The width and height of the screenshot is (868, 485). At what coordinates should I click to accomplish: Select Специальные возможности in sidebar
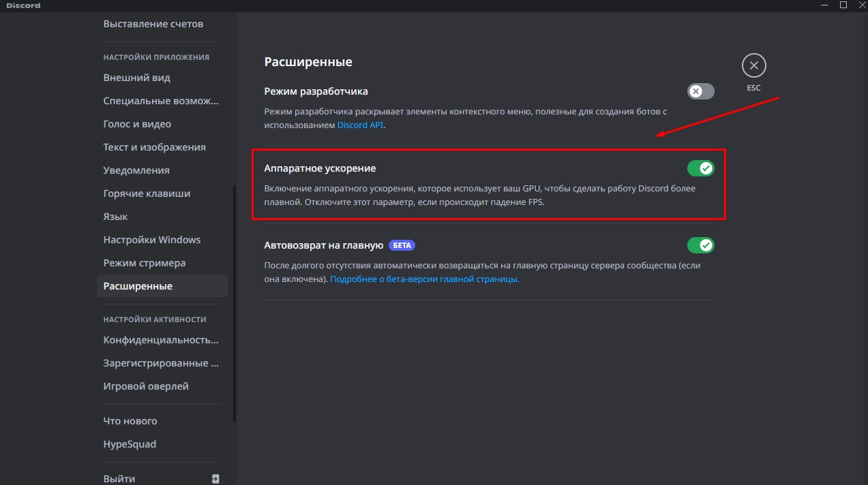161,101
